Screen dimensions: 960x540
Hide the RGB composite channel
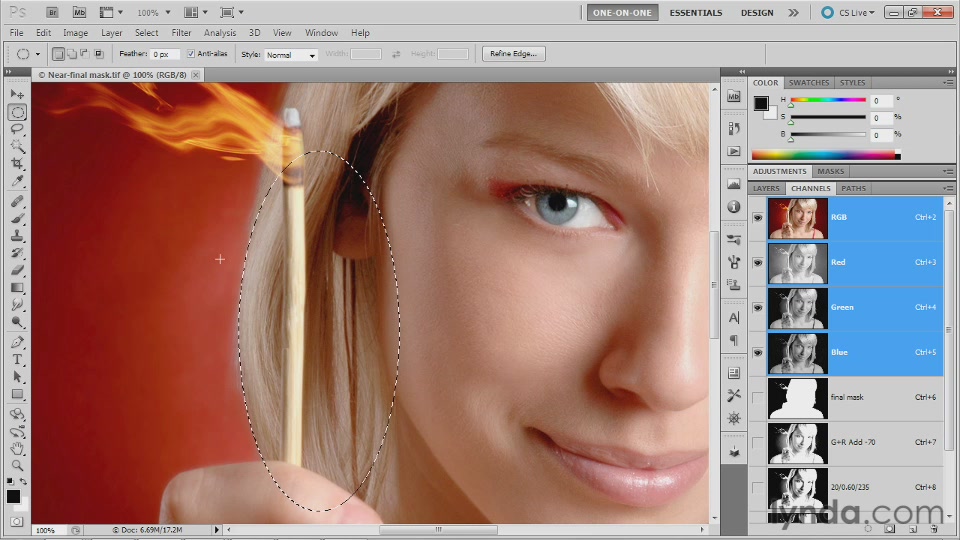(757, 217)
